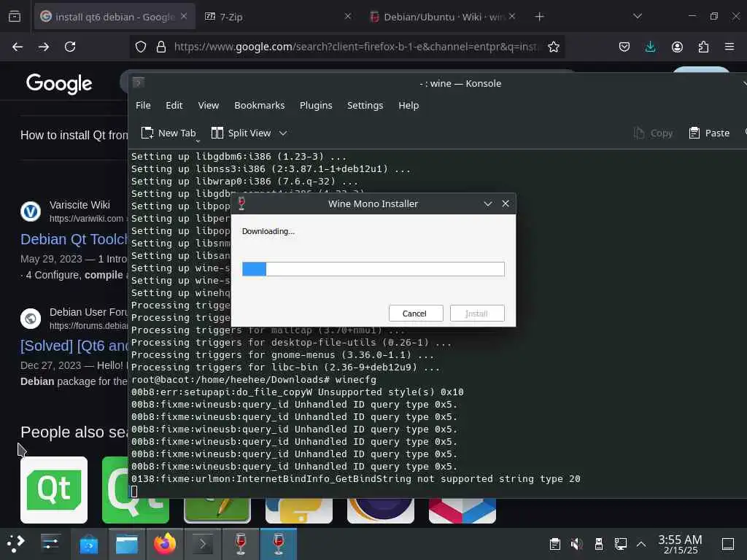The height and width of the screenshot is (560, 747).
Task: Click the disabled Install button in Wine Mono Installer
Action: 477,314
